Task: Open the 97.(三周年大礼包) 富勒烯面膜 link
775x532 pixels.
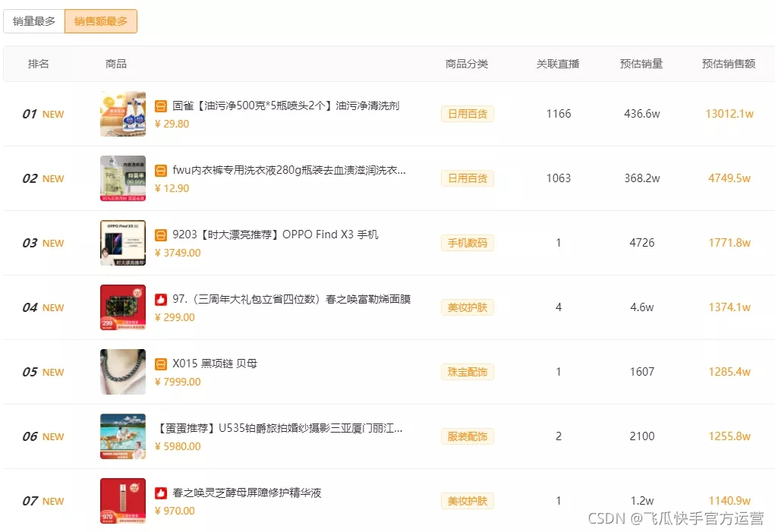Action: 291,299
